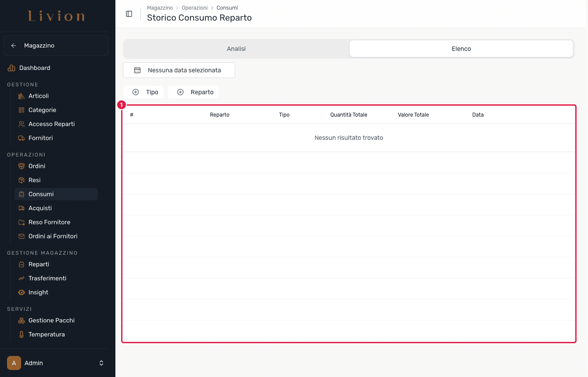This screenshot has width=588, height=377.
Task: Select the Elenco tab
Action: click(461, 49)
